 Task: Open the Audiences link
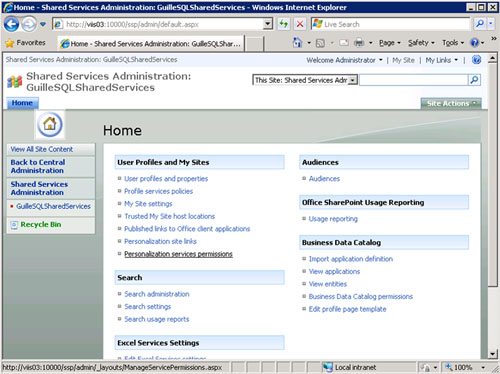324,179
